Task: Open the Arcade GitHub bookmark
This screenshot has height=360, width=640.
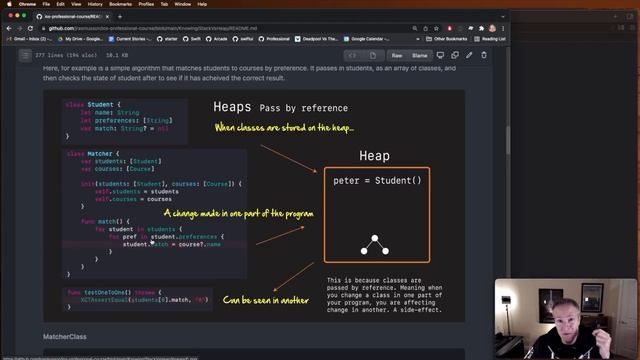Action: [x=217, y=39]
